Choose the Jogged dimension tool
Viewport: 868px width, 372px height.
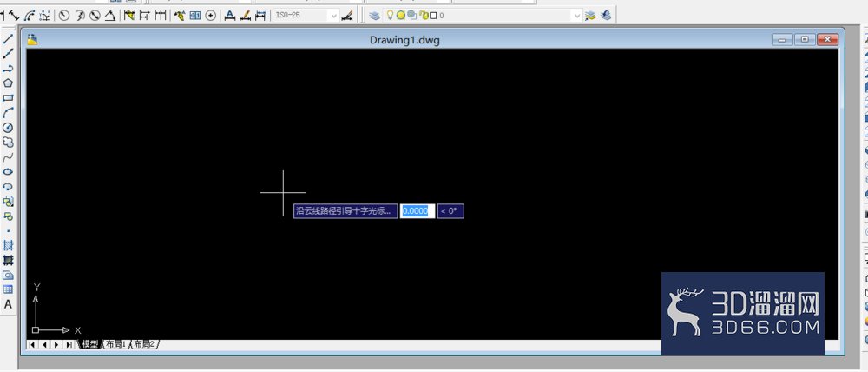coord(80,16)
